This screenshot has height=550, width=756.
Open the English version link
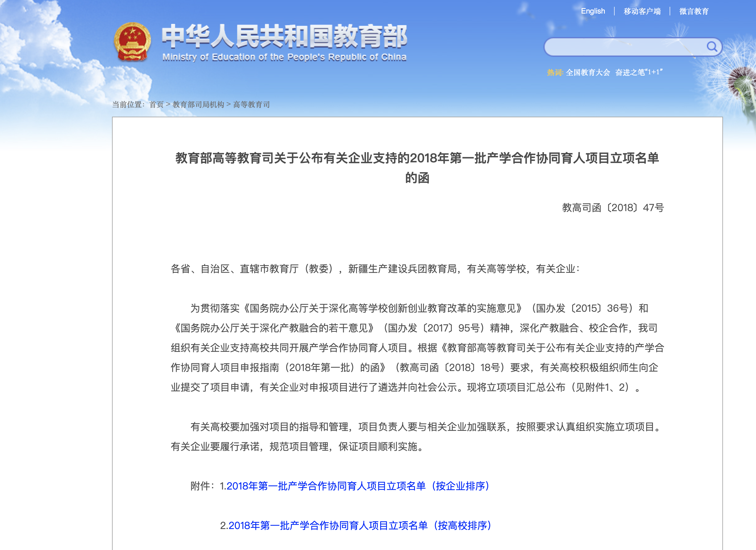point(593,11)
